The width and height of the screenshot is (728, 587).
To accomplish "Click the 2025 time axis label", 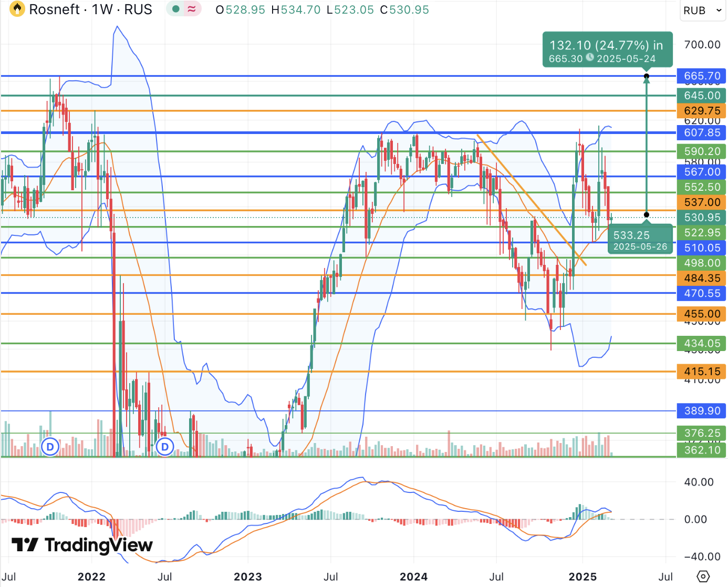I will click(583, 576).
